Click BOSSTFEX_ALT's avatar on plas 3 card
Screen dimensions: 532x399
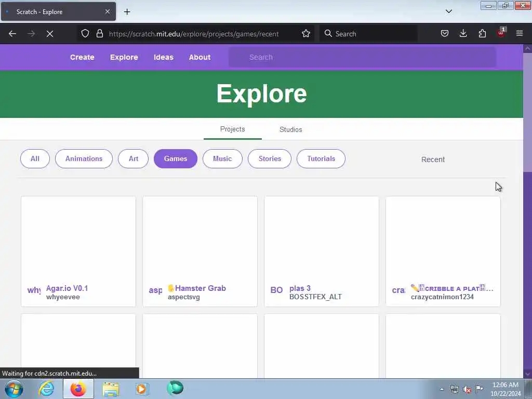[x=276, y=290]
